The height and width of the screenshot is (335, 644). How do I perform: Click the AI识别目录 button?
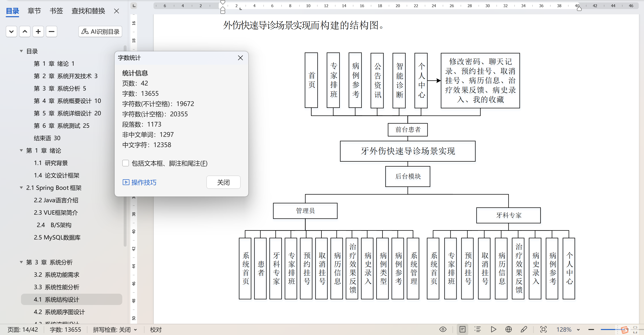click(x=100, y=32)
